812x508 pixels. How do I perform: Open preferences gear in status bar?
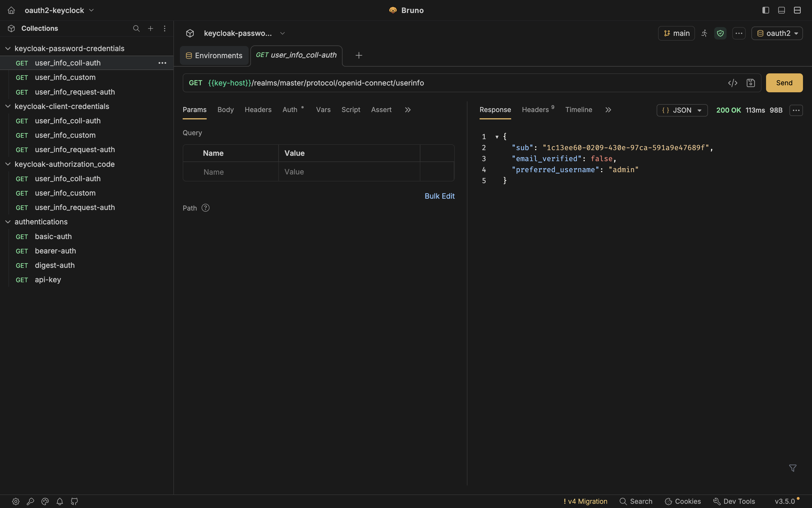[x=16, y=501]
